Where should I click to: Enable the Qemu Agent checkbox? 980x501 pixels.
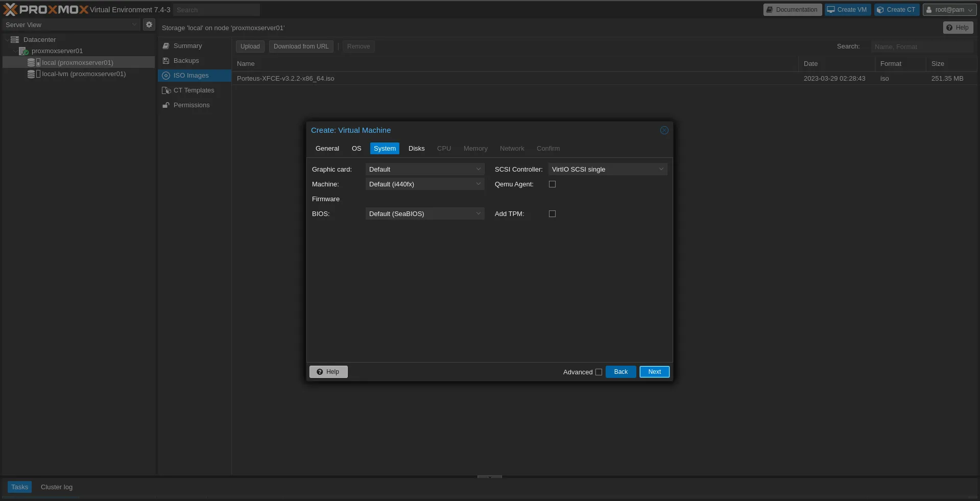coord(552,184)
